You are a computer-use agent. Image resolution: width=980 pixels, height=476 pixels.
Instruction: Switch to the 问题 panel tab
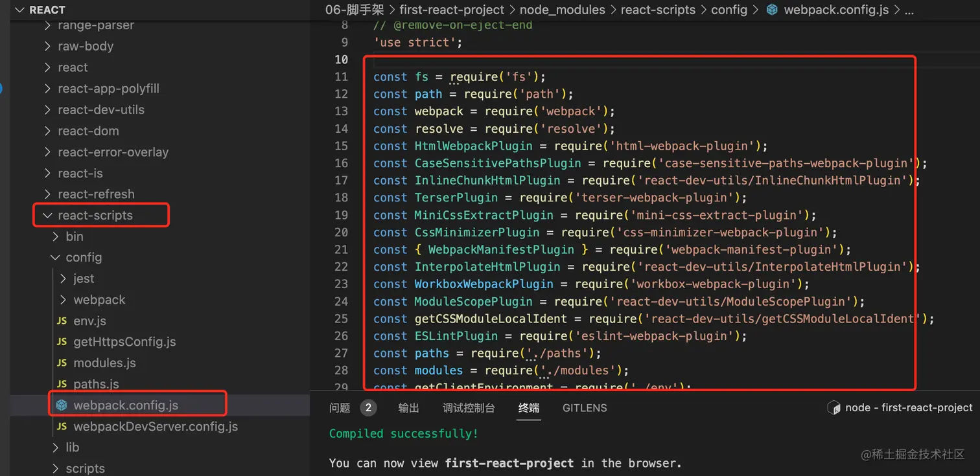(x=340, y=408)
